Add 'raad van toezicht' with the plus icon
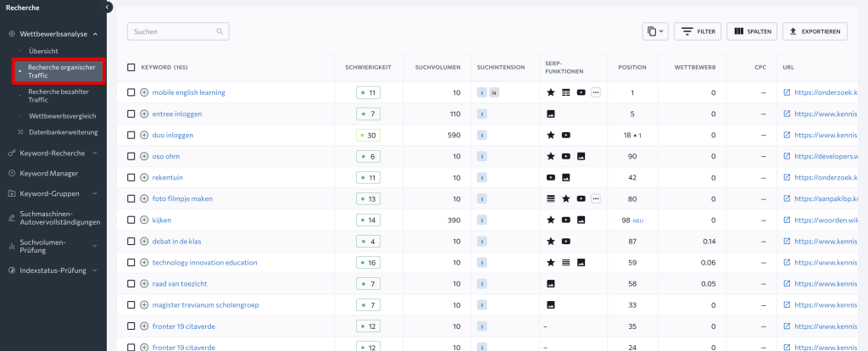This screenshot has height=351, width=868. pyautogui.click(x=144, y=284)
